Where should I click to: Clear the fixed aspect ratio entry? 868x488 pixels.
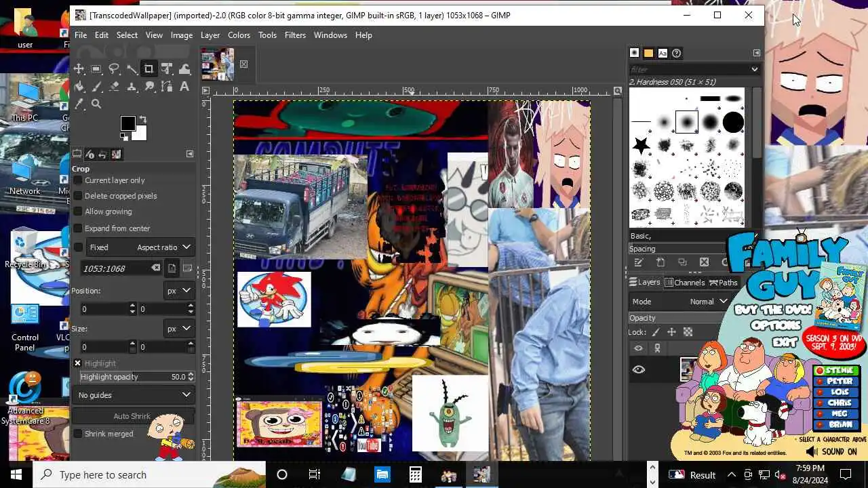tap(155, 268)
